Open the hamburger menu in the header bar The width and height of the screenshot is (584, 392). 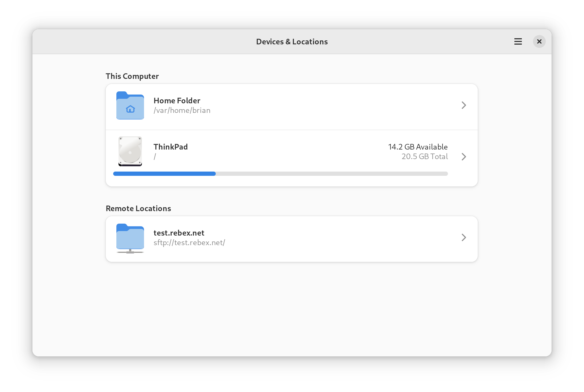pos(518,41)
